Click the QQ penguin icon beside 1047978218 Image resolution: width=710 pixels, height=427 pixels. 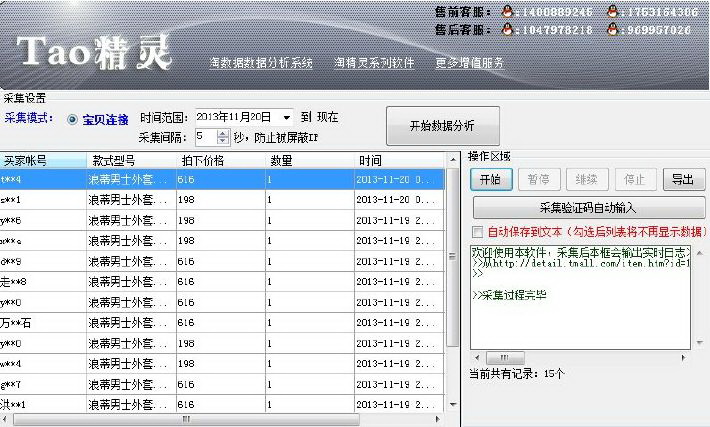click(x=507, y=30)
